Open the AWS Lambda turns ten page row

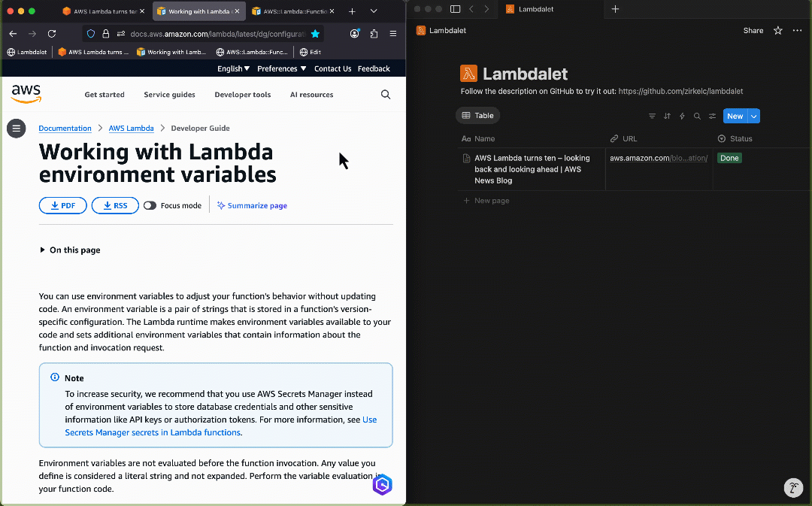click(532, 169)
